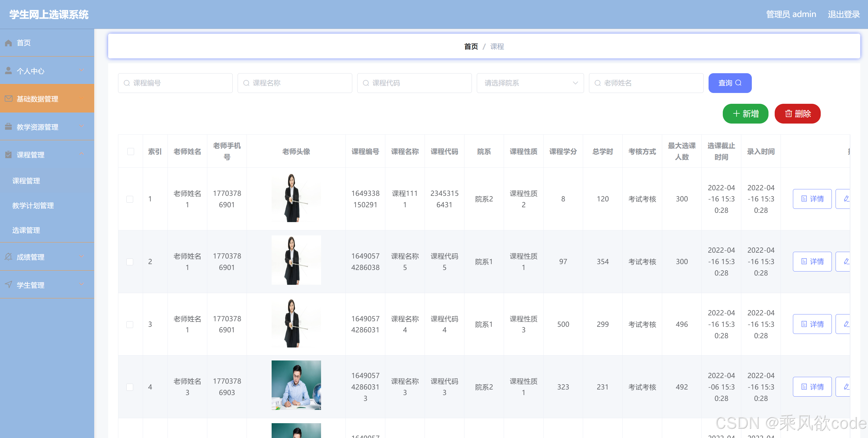Click the envelope icon for 基础数据管理

9,99
